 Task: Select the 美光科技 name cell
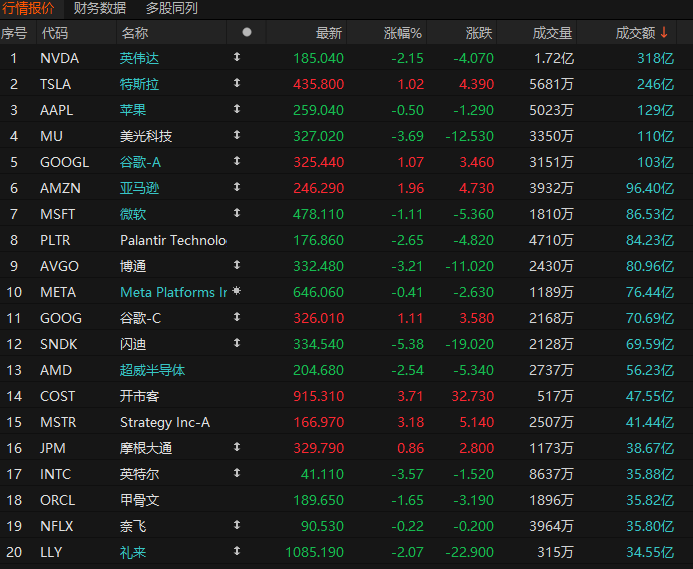tap(146, 136)
